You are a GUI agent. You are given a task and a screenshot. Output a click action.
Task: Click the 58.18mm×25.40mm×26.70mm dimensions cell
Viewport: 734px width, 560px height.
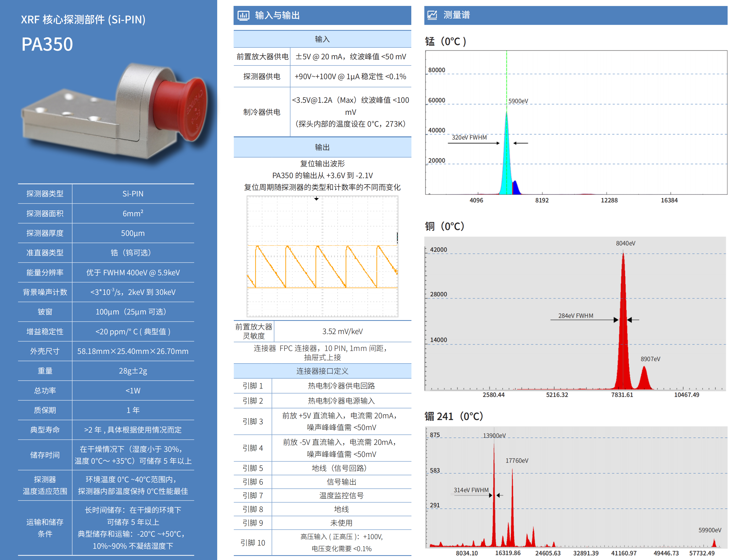[133, 351]
